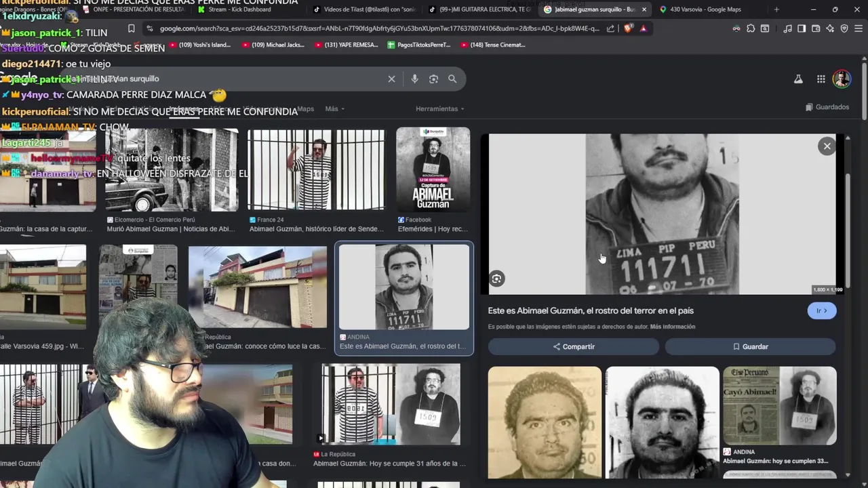Click the large mugshot preview image

(x=663, y=214)
